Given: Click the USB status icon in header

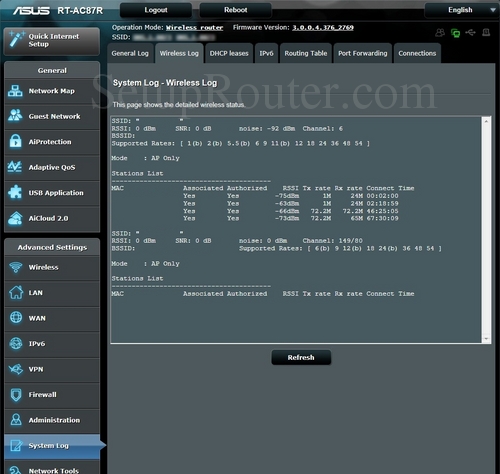Looking at the screenshot, I should pos(470,32).
